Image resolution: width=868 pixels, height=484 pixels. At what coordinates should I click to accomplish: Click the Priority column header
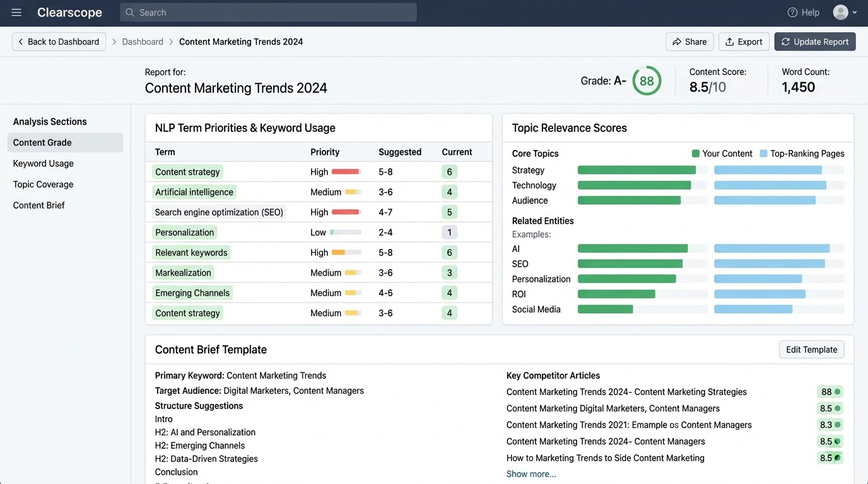[325, 152]
